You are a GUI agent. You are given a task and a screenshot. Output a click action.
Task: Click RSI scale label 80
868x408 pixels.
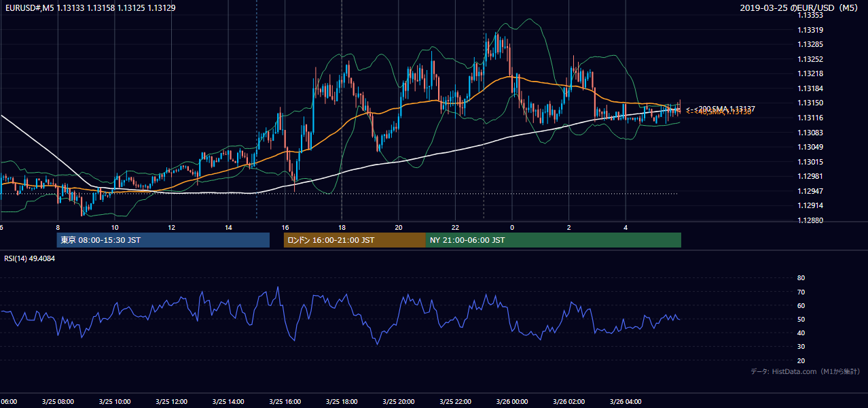point(801,278)
